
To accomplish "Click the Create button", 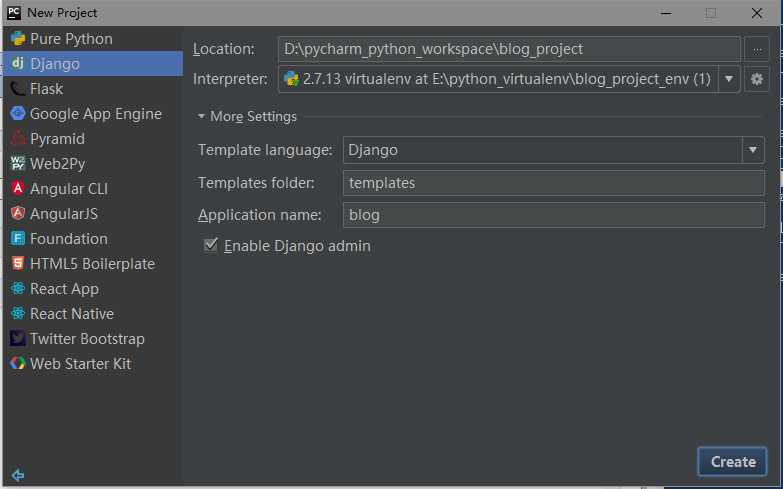I will [732, 461].
